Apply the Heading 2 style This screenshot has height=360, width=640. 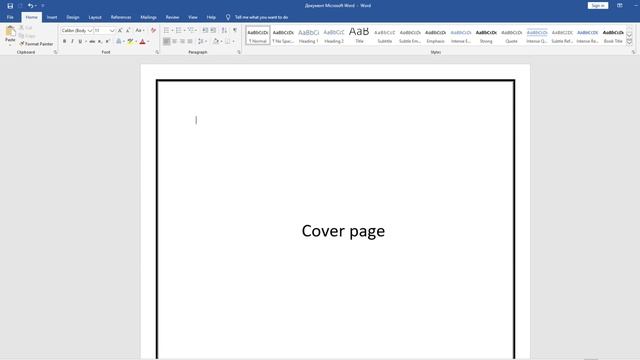coord(334,36)
